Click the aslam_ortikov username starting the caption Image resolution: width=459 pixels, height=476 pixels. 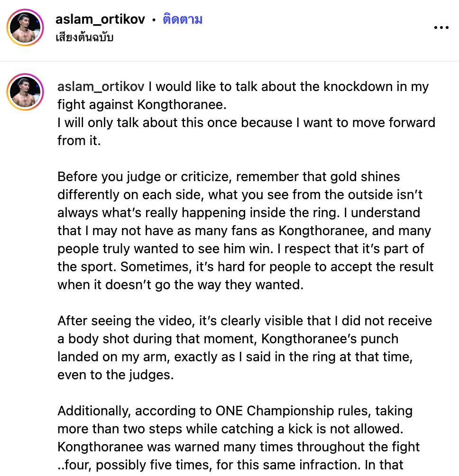pyautogui.click(x=101, y=87)
